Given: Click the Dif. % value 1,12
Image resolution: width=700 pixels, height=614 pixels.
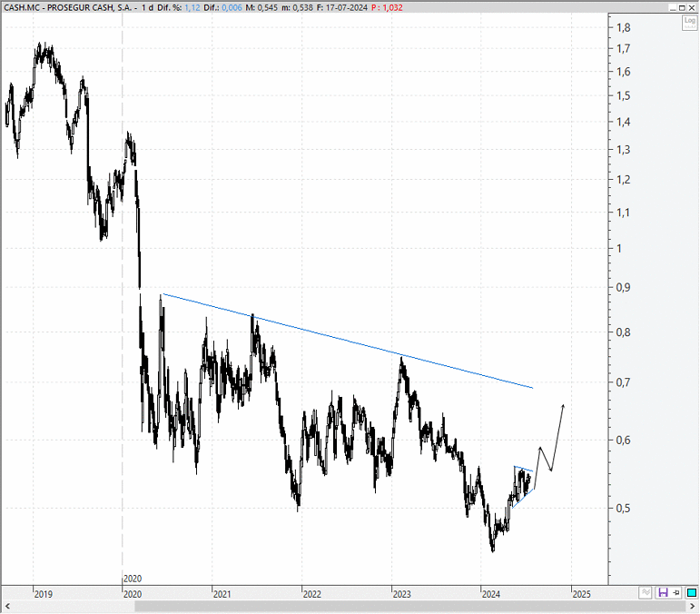Looking at the screenshot, I should 192,7.
